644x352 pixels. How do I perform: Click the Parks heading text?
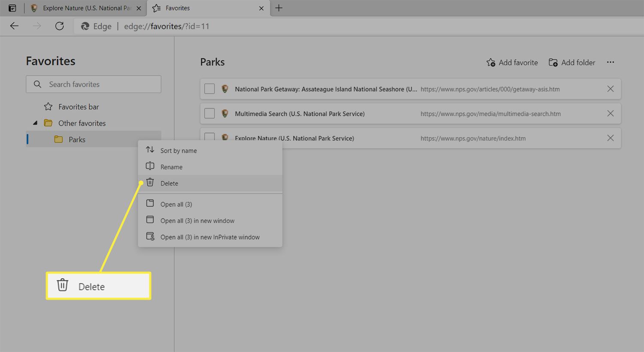pos(213,62)
